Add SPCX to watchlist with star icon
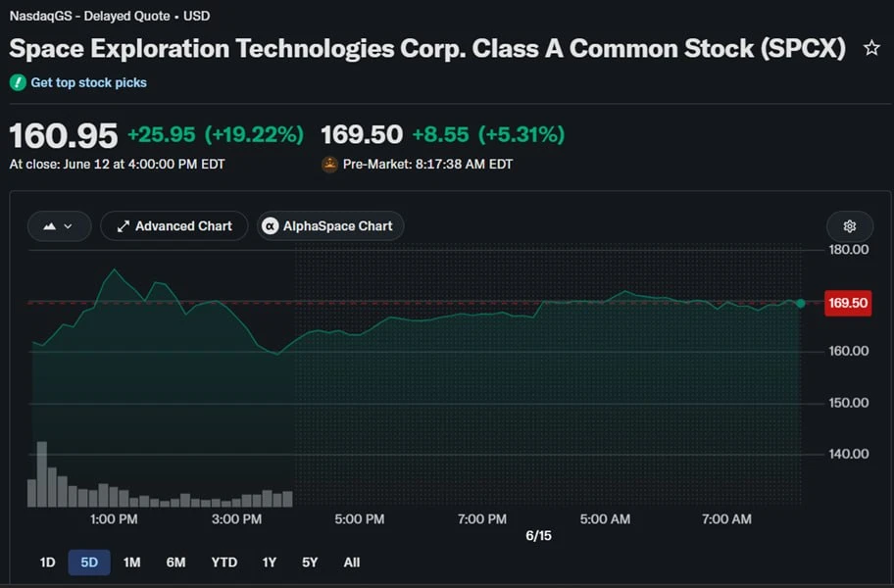894x588 pixels. click(x=871, y=48)
